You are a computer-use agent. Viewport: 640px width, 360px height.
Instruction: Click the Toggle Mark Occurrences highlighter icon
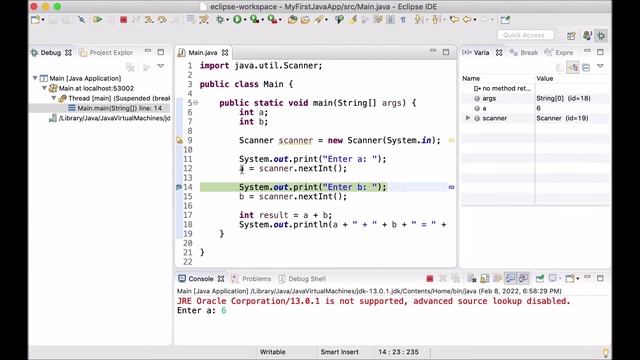353,19
